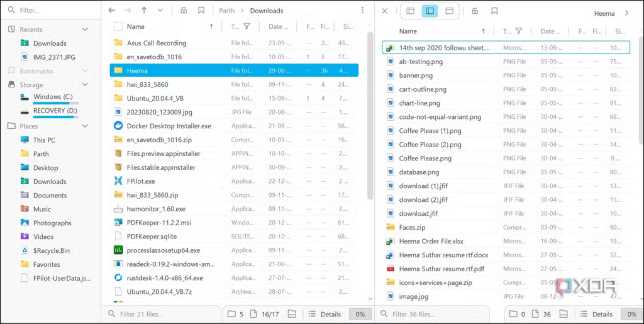Viewport: 644px width, 324px height.
Task: Click the filter funnel icon in left pane header
Action: coord(247,27)
